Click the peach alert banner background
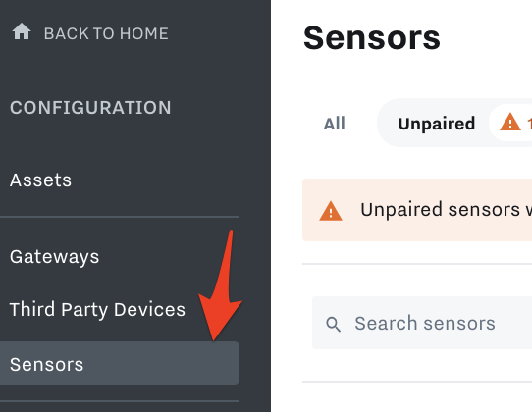The image size is (532, 412). (417, 210)
